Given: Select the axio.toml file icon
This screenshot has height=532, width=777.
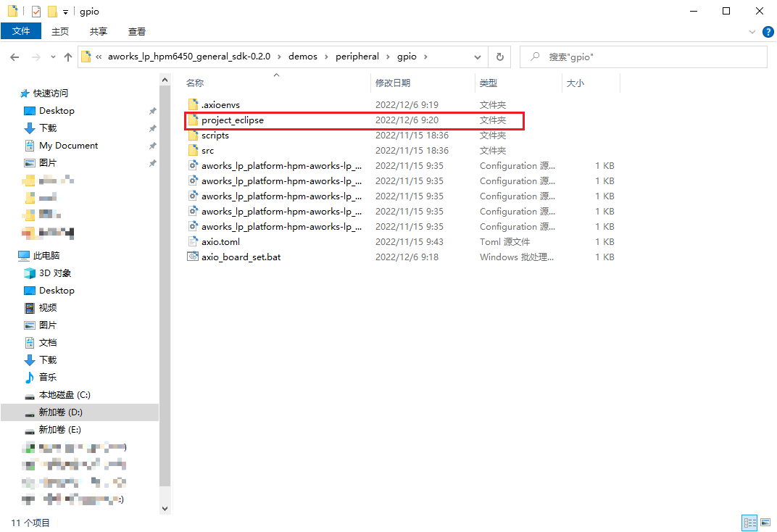Looking at the screenshot, I should click(x=194, y=242).
